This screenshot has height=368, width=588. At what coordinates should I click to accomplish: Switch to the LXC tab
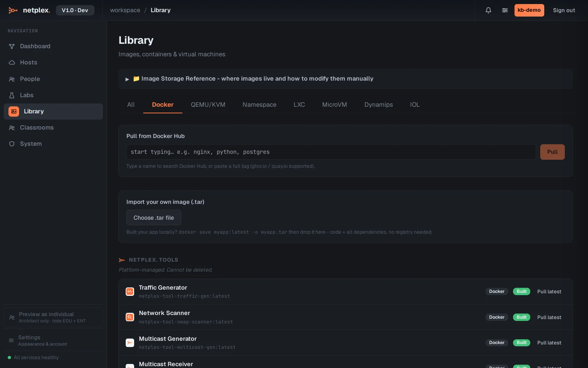tap(299, 105)
